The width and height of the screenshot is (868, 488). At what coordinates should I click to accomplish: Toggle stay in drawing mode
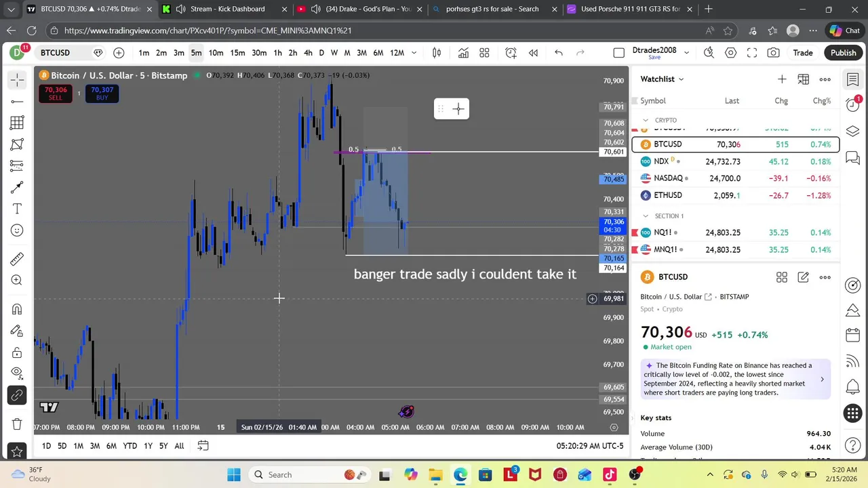[x=17, y=331]
